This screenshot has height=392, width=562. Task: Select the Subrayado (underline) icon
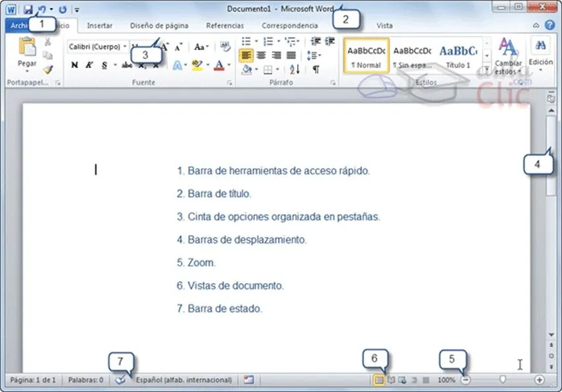(x=103, y=64)
